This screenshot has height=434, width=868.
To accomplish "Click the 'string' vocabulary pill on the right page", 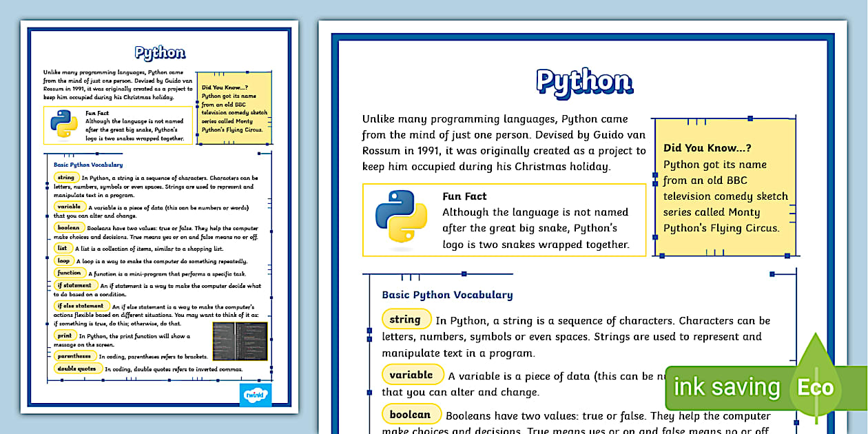I will click(x=406, y=319).
